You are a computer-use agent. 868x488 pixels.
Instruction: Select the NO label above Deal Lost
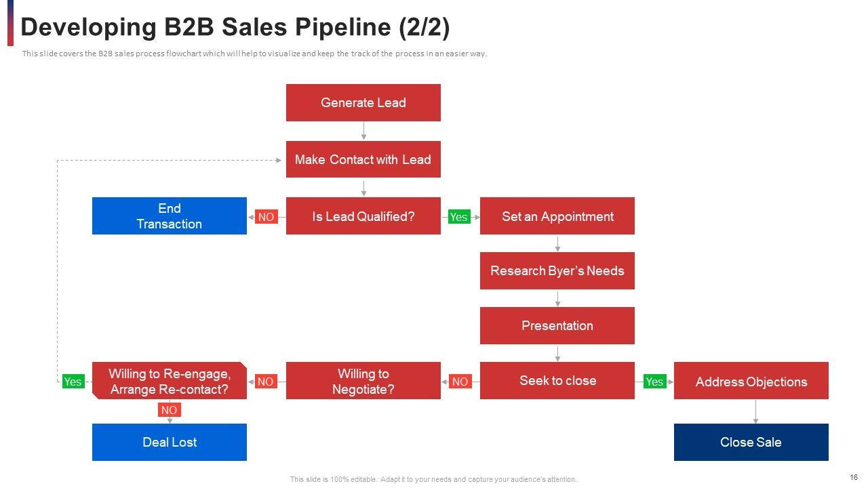[169, 410]
